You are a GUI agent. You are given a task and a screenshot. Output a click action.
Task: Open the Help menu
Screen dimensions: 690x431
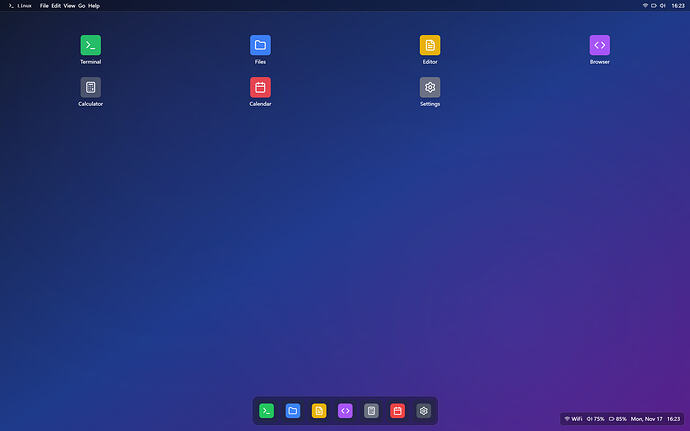point(94,6)
